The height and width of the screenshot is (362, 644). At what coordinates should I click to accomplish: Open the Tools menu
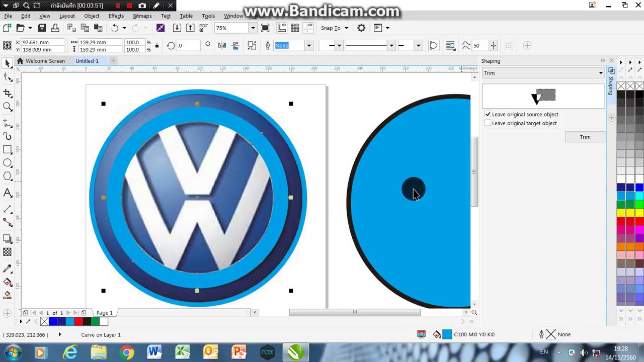pos(208,16)
